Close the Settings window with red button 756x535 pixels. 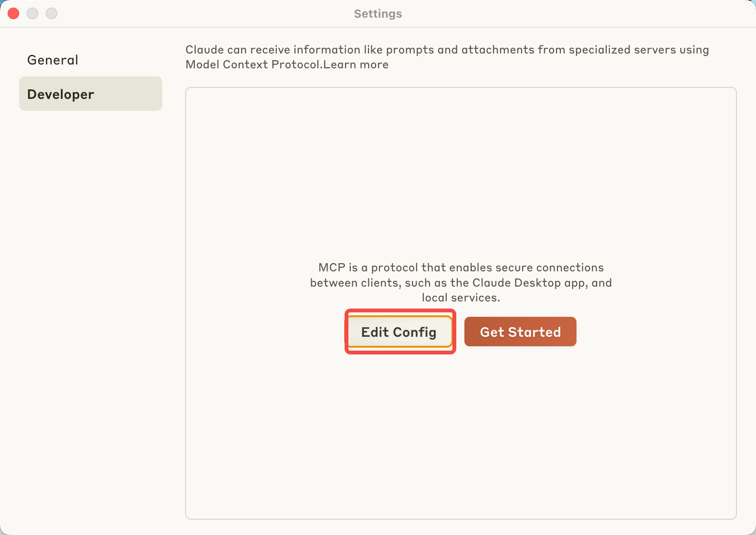pos(13,13)
